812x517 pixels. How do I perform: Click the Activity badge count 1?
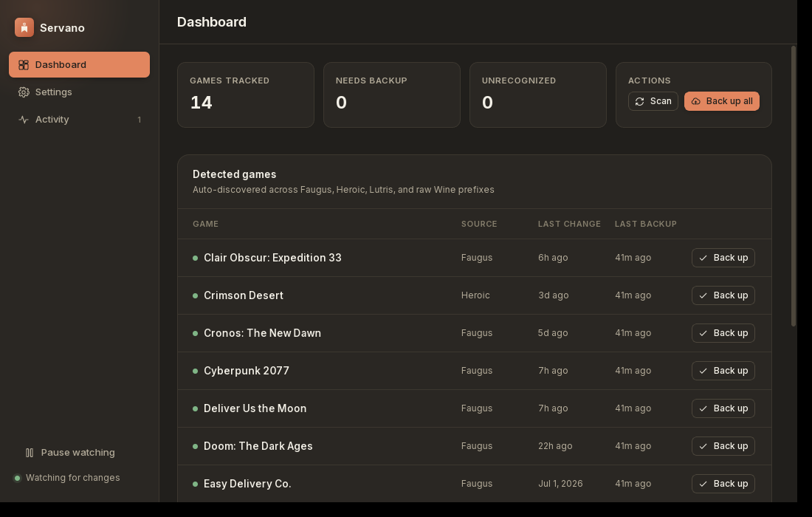pyautogui.click(x=139, y=120)
